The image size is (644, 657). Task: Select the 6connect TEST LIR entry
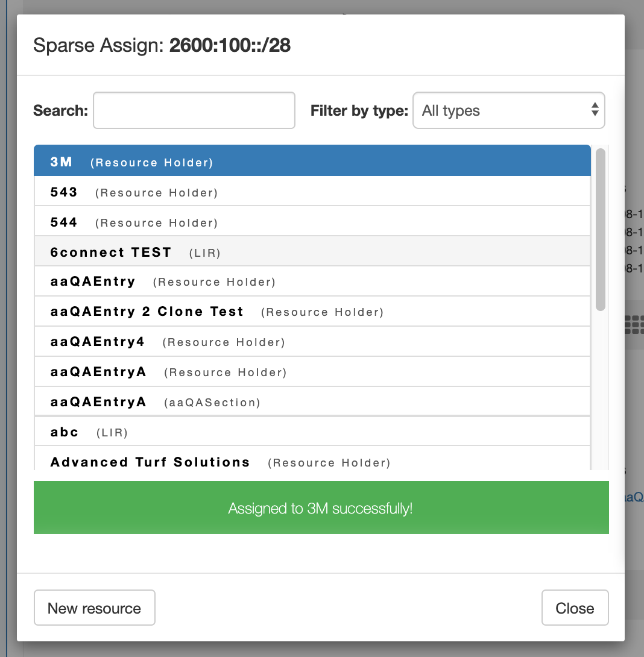coord(312,252)
